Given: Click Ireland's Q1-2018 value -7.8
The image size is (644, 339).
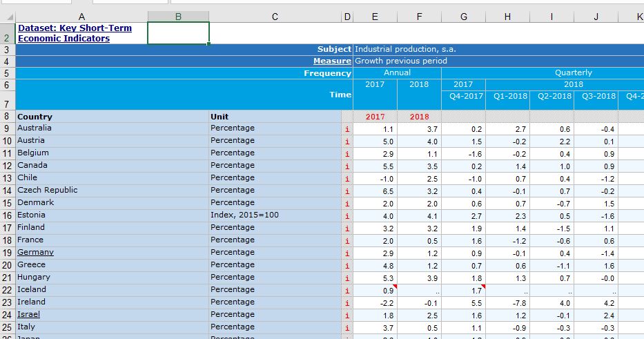Looking at the screenshot, I should (x=507, y=303).
